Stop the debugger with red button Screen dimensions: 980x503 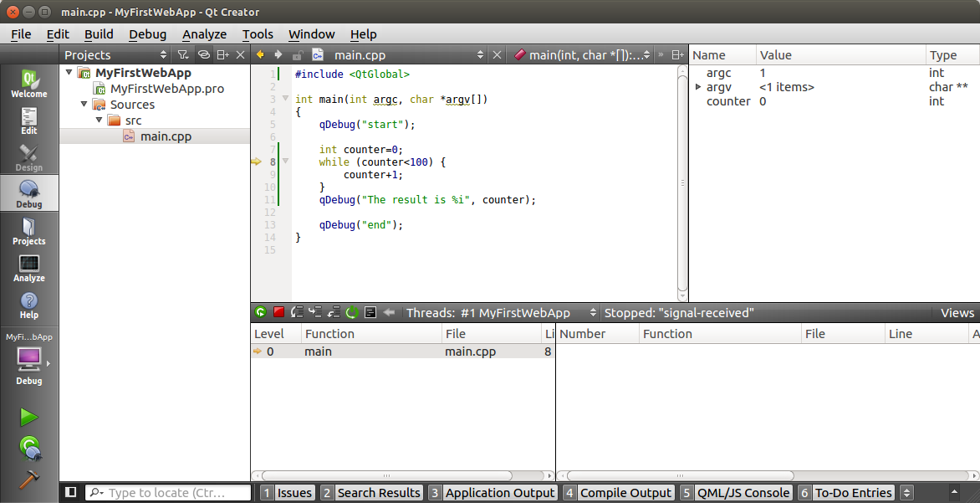point(278,311)
